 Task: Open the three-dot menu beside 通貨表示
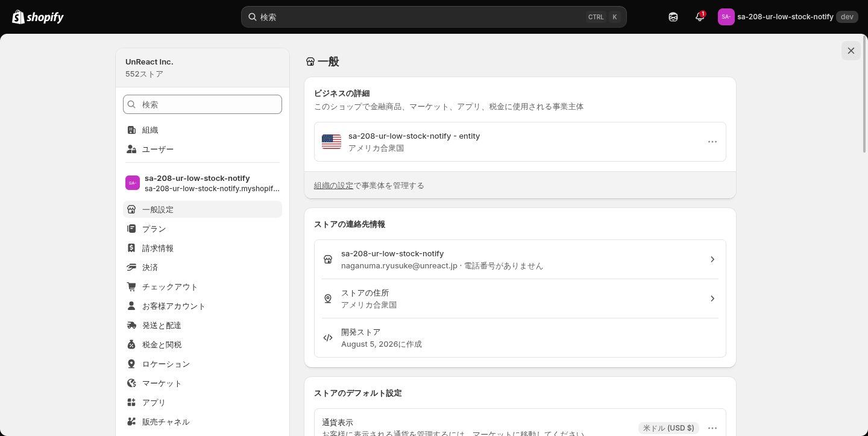[x=712, y=428]
